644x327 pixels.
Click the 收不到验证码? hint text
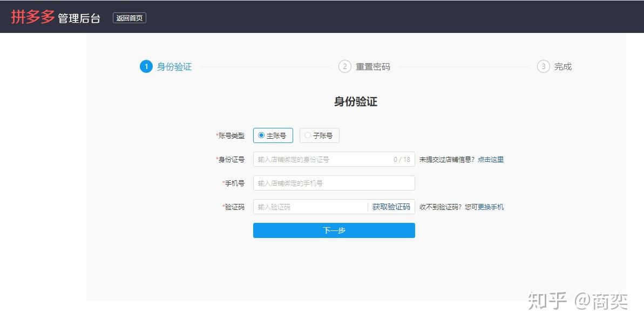441,207
